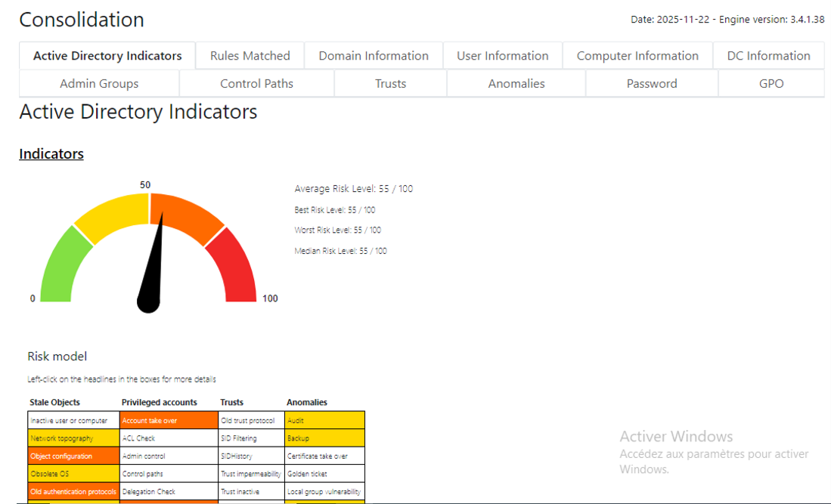
Task: Switch to the Password tab
Action: [652, 84]
